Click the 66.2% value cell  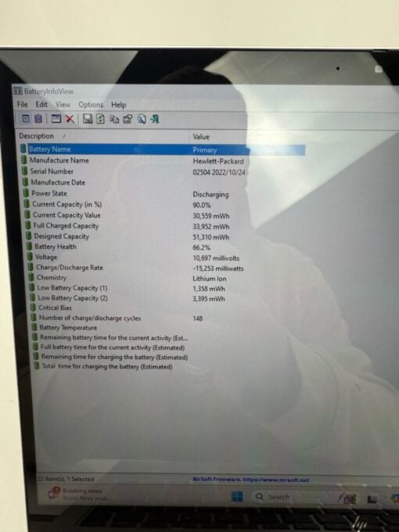(x=202, y=247)
